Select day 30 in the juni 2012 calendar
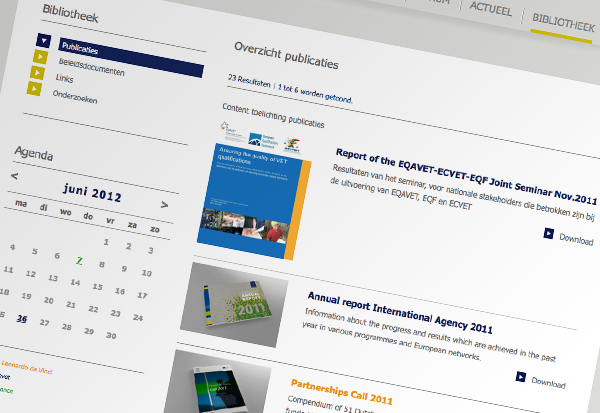600x413 pixels. 111,335
